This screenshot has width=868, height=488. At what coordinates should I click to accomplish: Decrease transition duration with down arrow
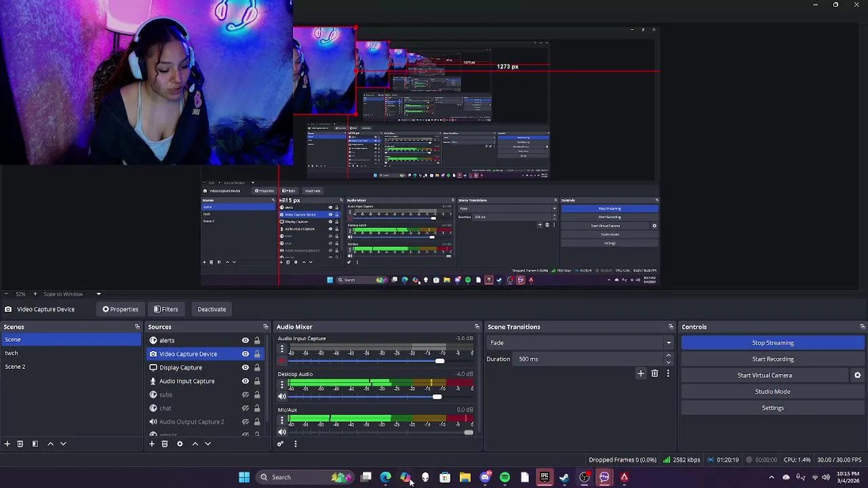point(669,363)
